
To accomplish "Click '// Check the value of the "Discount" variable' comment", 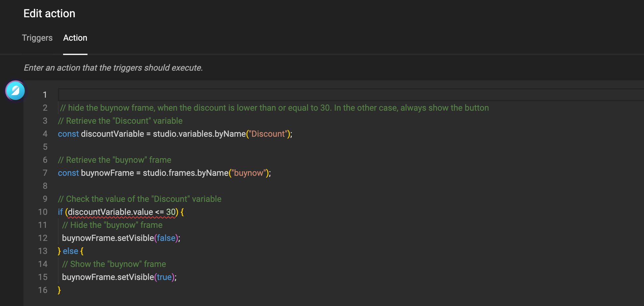I will point(140,199).
